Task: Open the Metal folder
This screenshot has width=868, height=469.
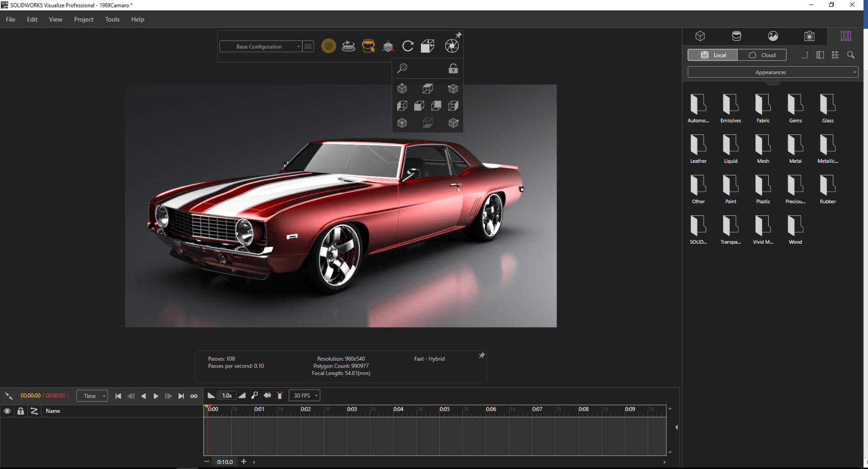Action: click(795, 149)
